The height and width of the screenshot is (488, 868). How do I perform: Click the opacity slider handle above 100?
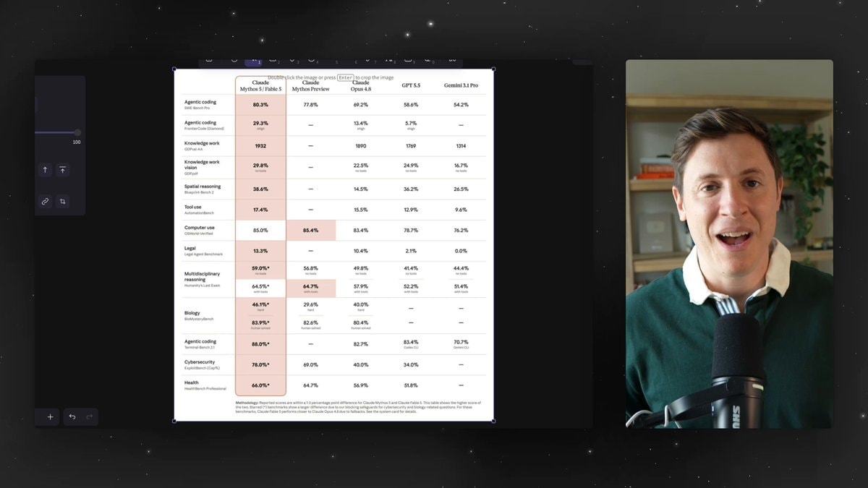(77, 132)
